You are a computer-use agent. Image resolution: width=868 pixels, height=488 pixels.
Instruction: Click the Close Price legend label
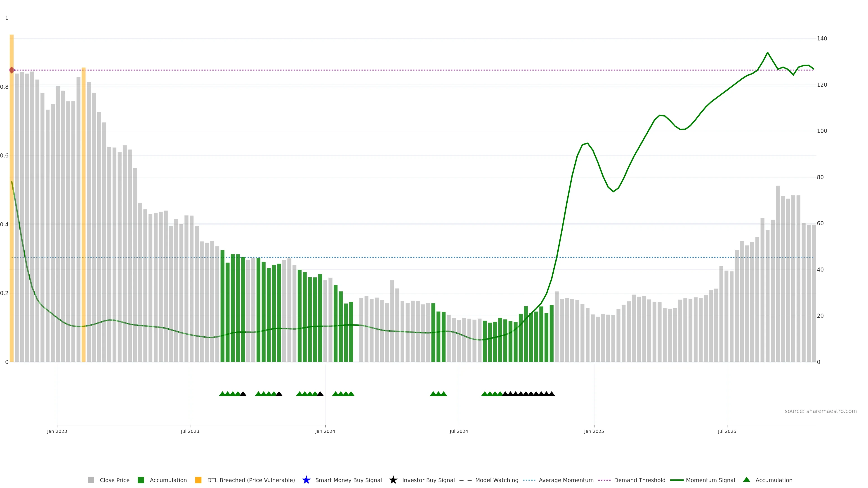115,480
